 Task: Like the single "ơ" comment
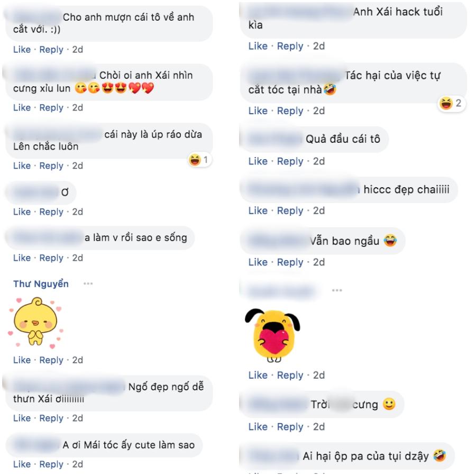[x=22, y=212]
